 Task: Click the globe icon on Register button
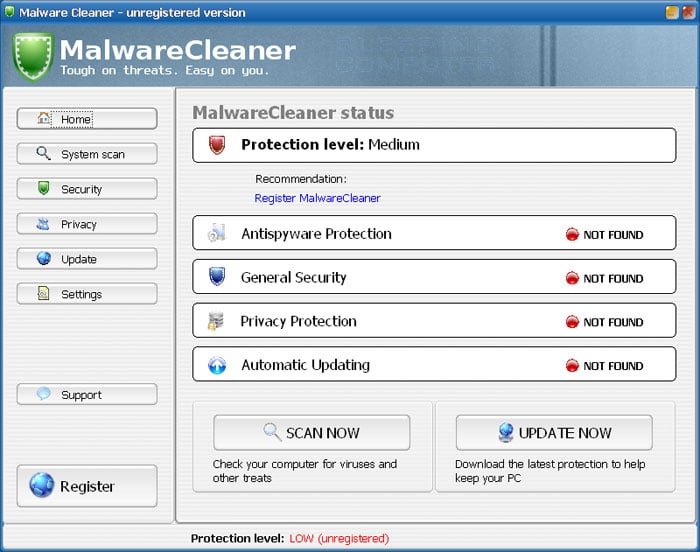pyautogui.click(x=42, y=486)
